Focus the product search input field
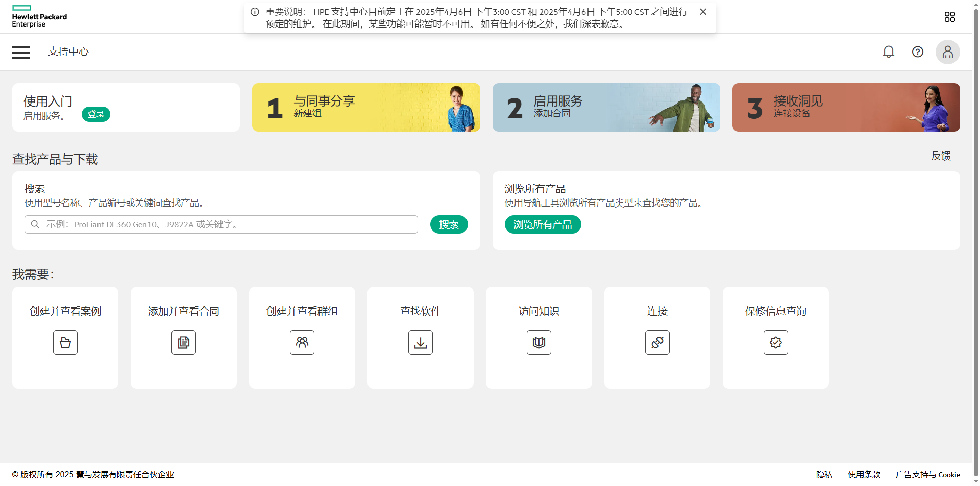This screenshot has height=486, width=980. coord(221,224)
